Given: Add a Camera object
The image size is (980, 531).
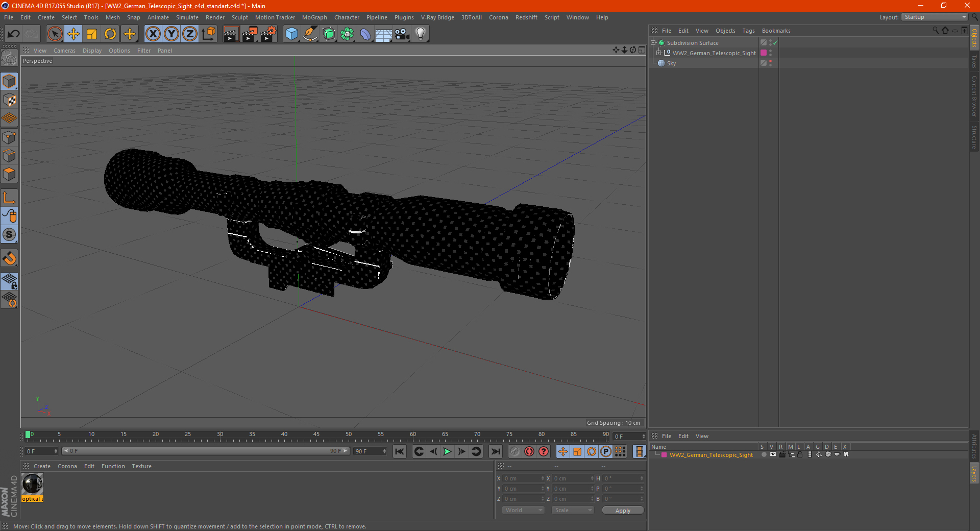Looking at the screenshot, I should coord(402,34).
